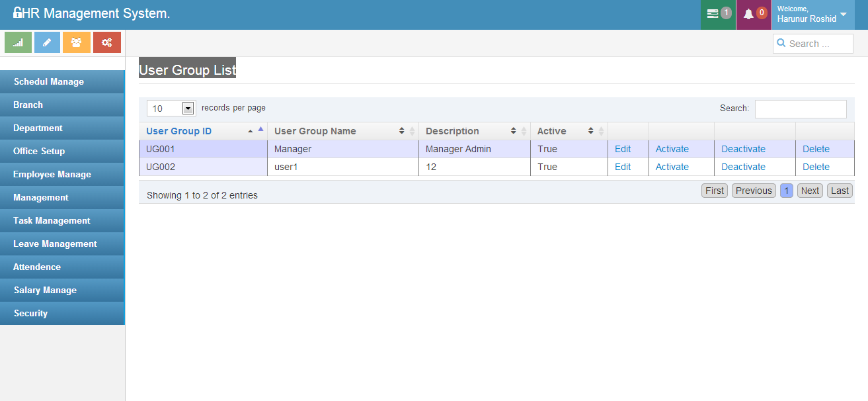Click the table Search input field

tap(800, 109)
